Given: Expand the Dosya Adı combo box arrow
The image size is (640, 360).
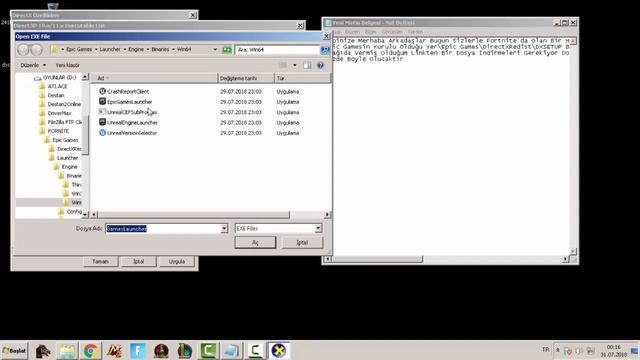Looking at the screenshot, I should coord(224,229).
